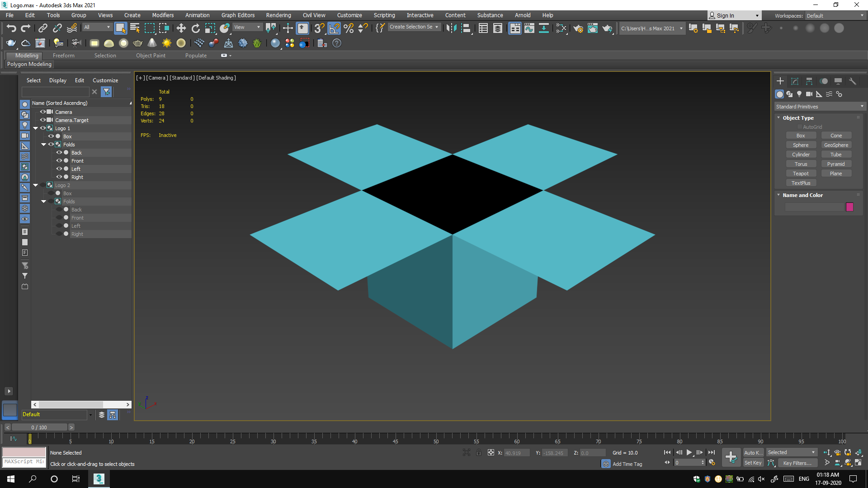Click the Mirror tool icon
868x488 pixels.
(451, 28)
